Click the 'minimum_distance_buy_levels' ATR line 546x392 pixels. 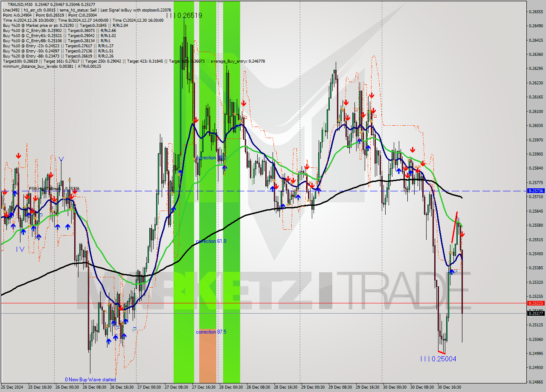pos(52,66)
